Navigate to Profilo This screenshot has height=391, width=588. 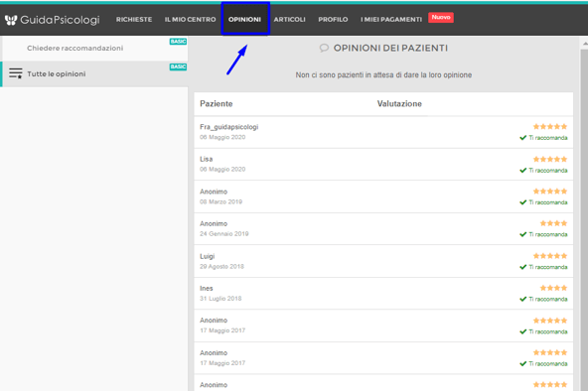pos(333,20)
